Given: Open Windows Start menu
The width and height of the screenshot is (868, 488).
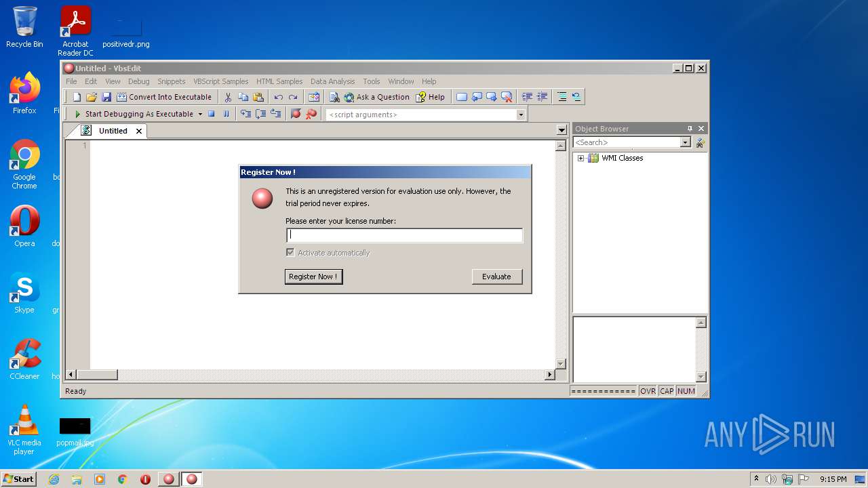Looking at the screenshot, I should pyautogui.click(x=18, y=479).
